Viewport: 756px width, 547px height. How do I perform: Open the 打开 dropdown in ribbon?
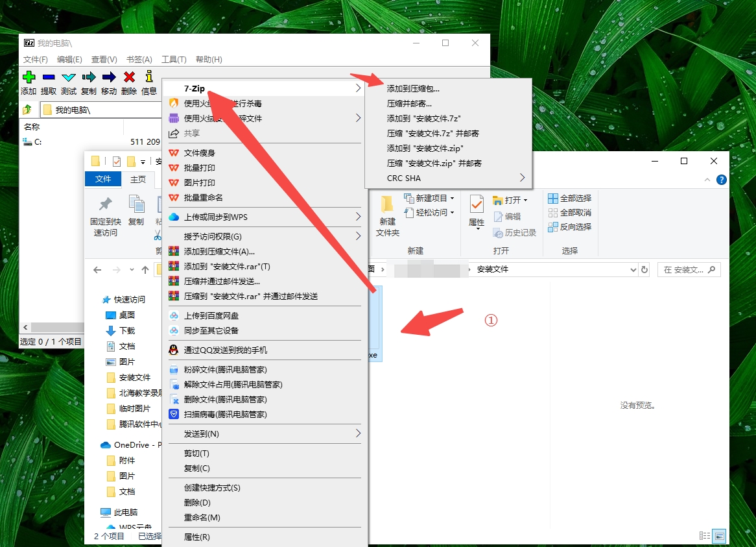tap(510, 201)
